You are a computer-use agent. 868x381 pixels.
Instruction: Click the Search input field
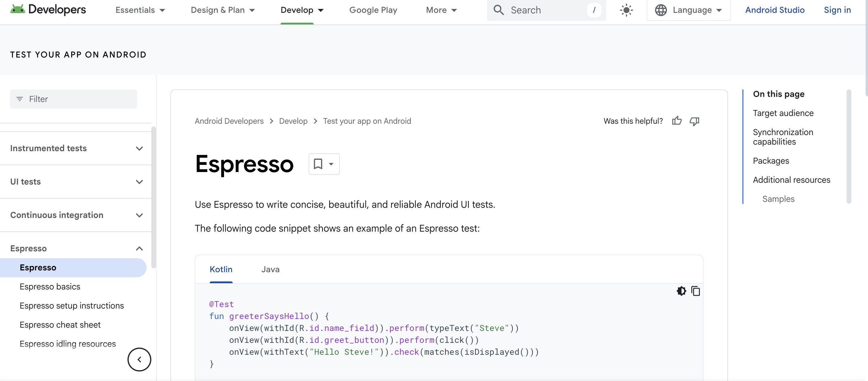click(x=546, y=10)
